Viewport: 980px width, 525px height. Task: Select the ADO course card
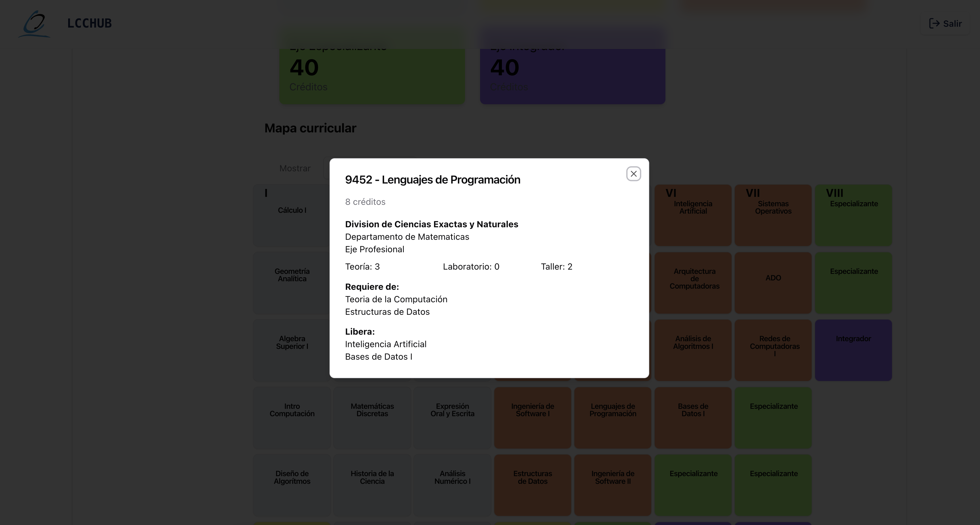point(773,283)
